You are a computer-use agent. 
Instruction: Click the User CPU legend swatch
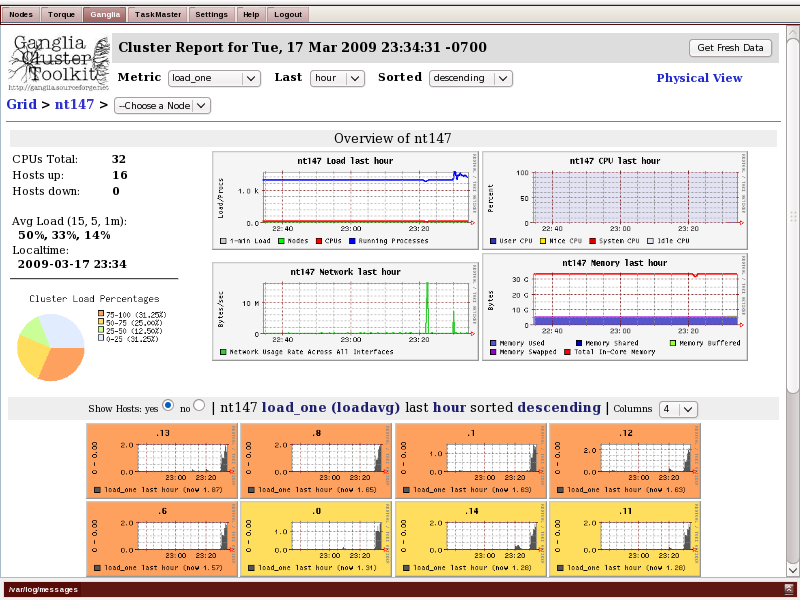pyautogui.click(x=493, y=241)
